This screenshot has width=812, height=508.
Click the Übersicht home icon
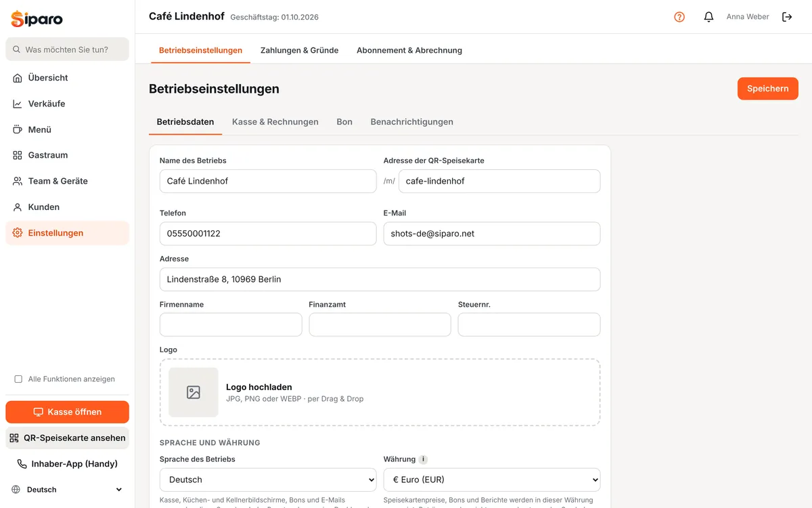tap(18, 78)
